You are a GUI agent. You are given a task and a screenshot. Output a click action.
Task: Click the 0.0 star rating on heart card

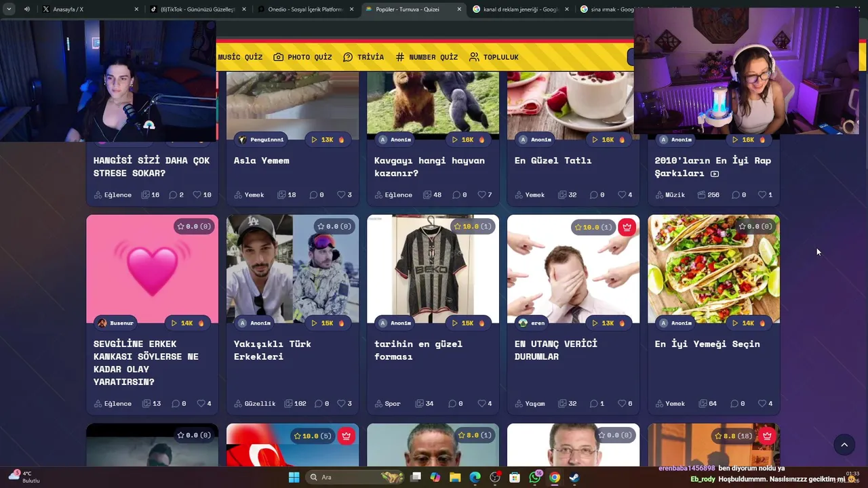[x=193, y=226]
